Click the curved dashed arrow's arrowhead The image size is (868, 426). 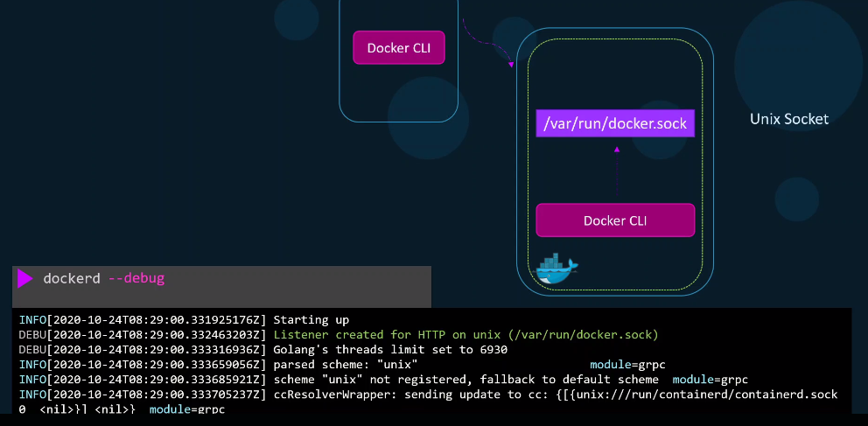511,65
